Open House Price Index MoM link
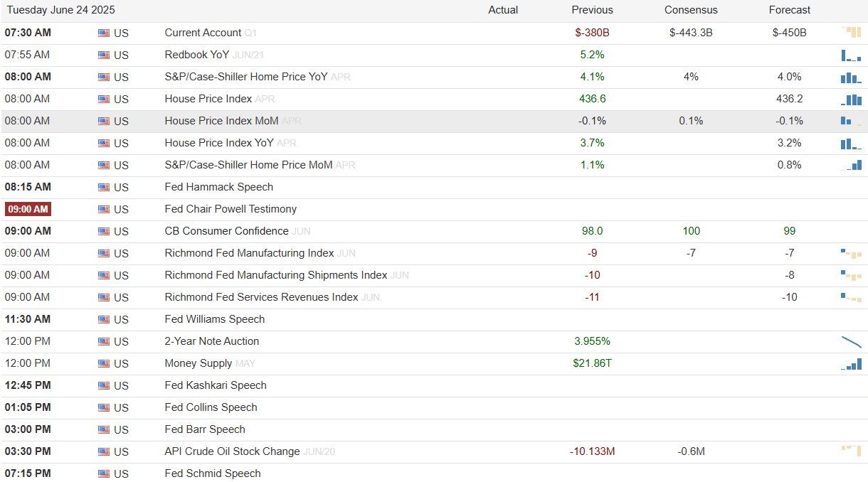 coord(221,121)
